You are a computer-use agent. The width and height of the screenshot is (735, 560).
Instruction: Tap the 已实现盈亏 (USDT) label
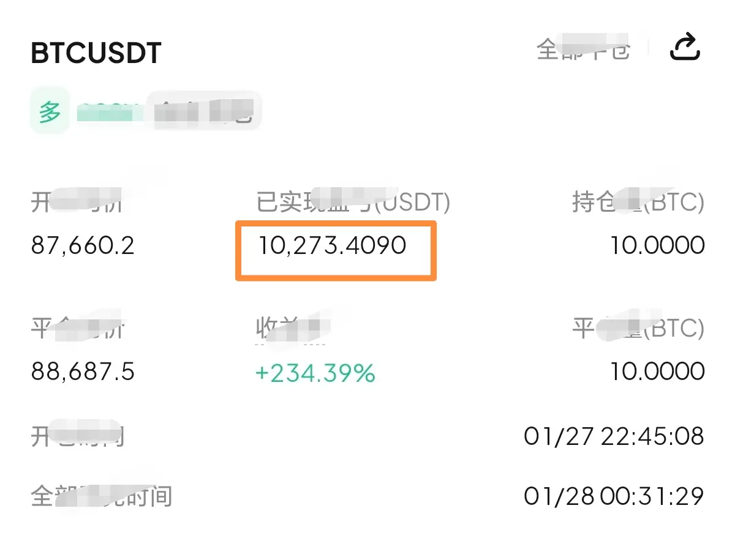tap(353, 202)
